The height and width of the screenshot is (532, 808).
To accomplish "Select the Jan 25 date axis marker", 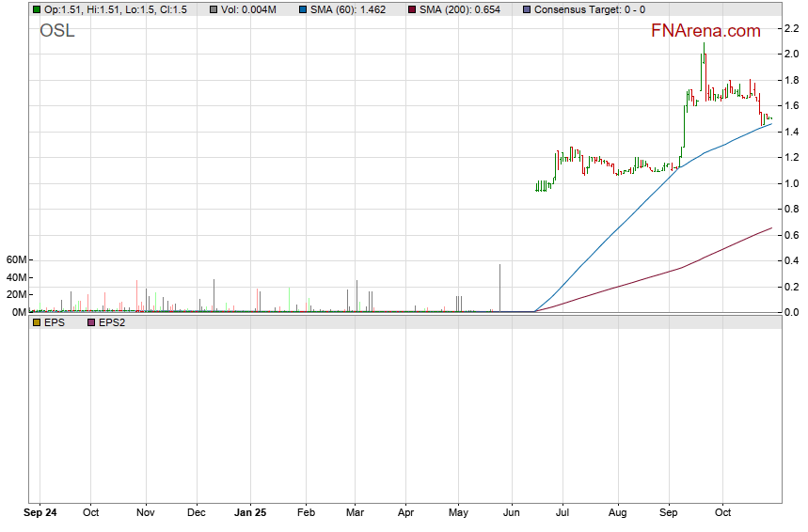I will point(249,513).
